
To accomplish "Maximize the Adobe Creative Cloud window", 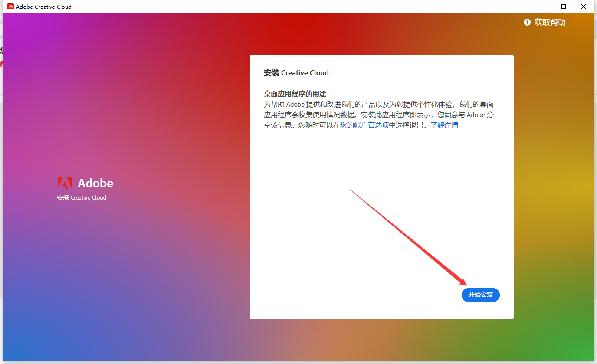I will pyautogui.click(x=564, y=7).
